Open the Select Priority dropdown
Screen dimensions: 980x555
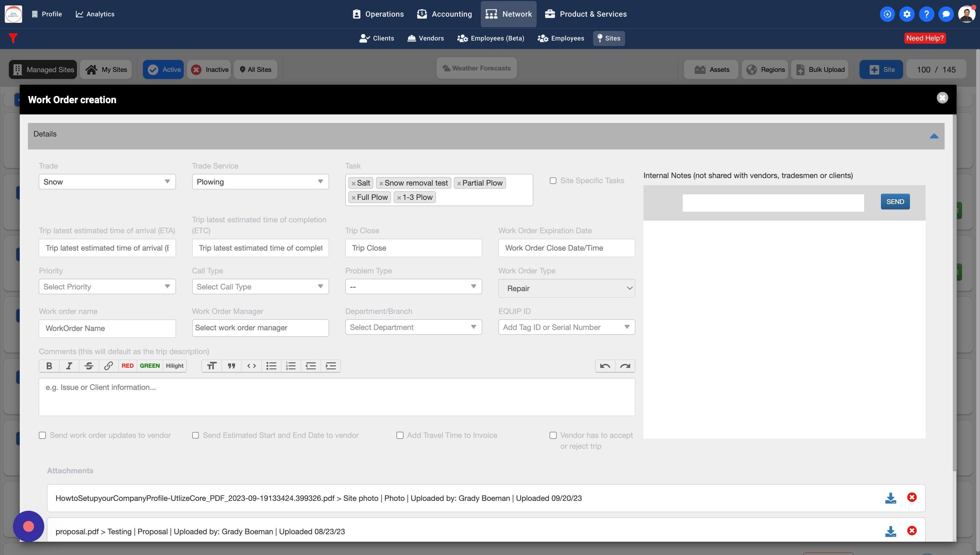107,287
